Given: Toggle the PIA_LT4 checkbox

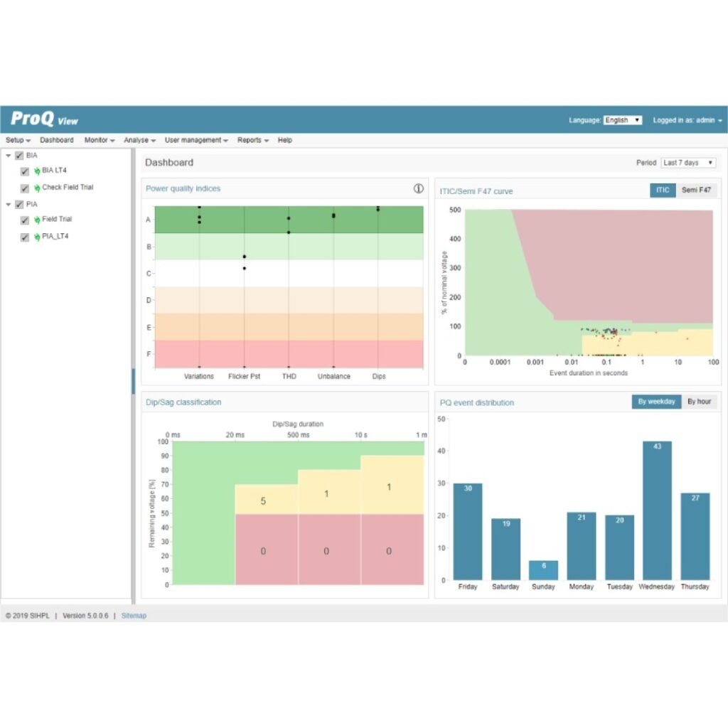Looking at the screenshot, I should (25, 237).
